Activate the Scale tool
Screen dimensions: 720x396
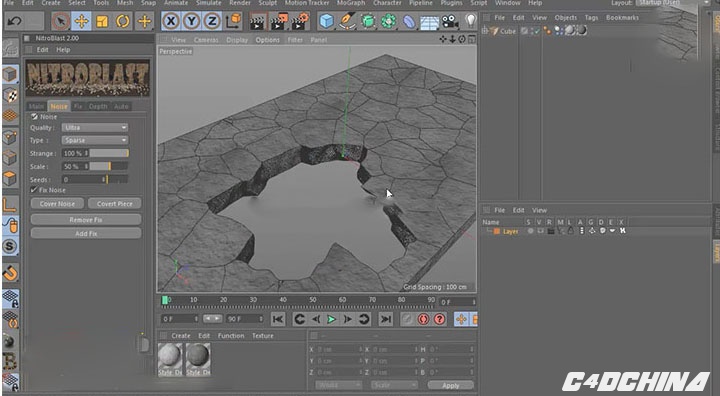102,21
